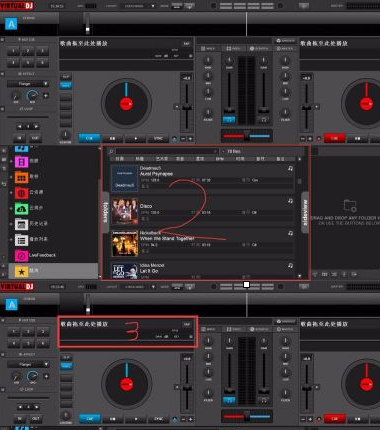The height and width of the screenshot is (430, 380).
Task: Open the Flanger effect dropdown in upper deck
Action: click(x=28, y=84)
